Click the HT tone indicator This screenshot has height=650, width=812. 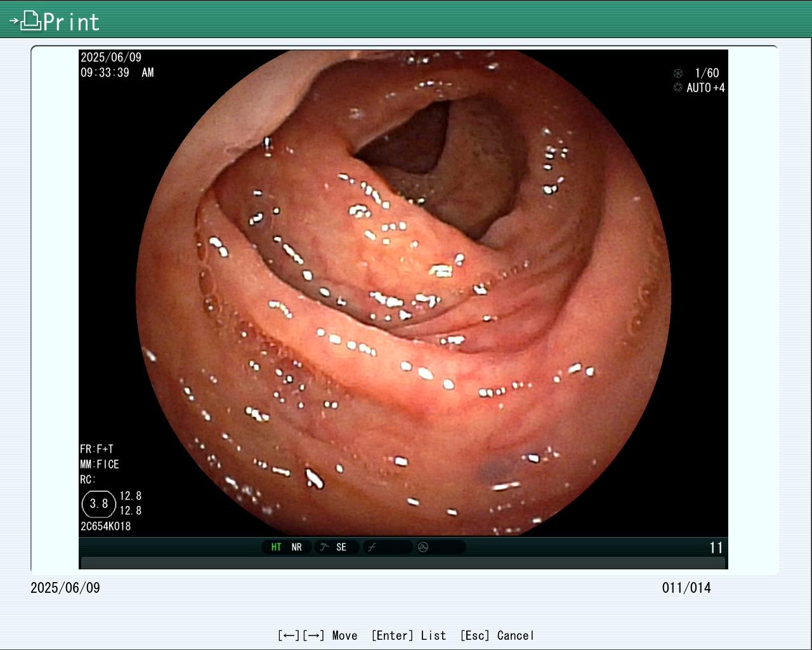(x=276, y=547)
